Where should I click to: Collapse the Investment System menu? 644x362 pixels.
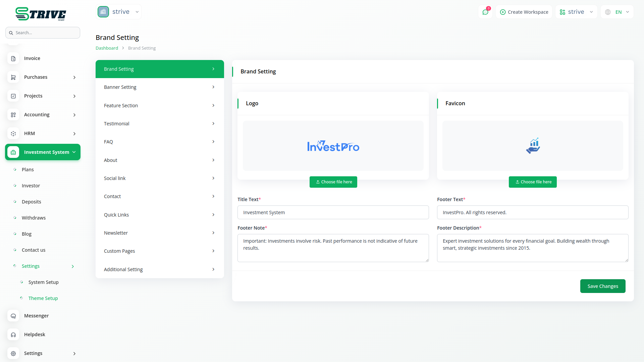pos(74,152)
